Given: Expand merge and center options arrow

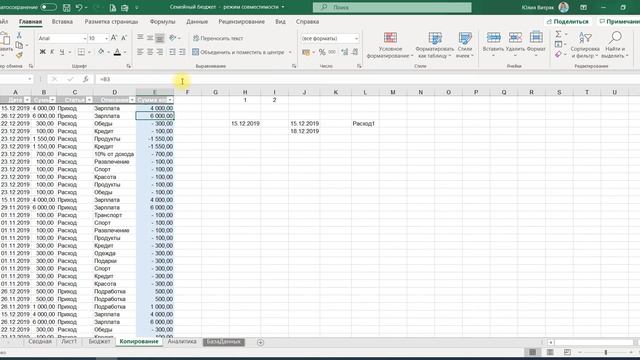Looking at the screenshot, I should [x=290, y=52].
